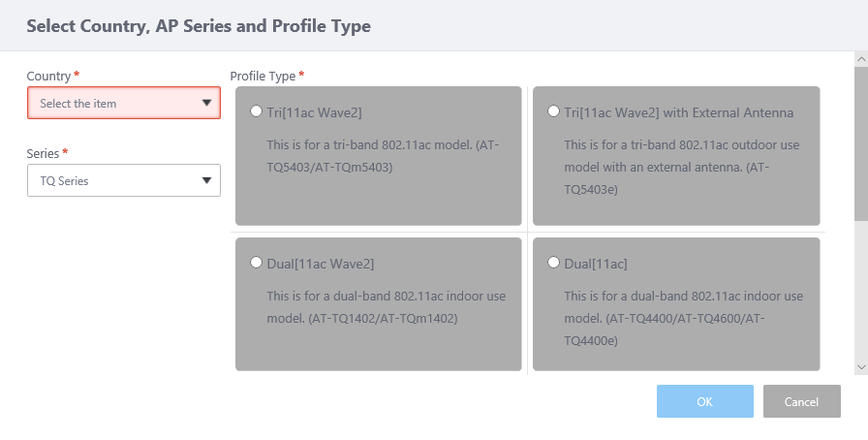Click the AT-TQ5403e outdoor model description
This screenshot has width=868, height=440.
point(680,167)
